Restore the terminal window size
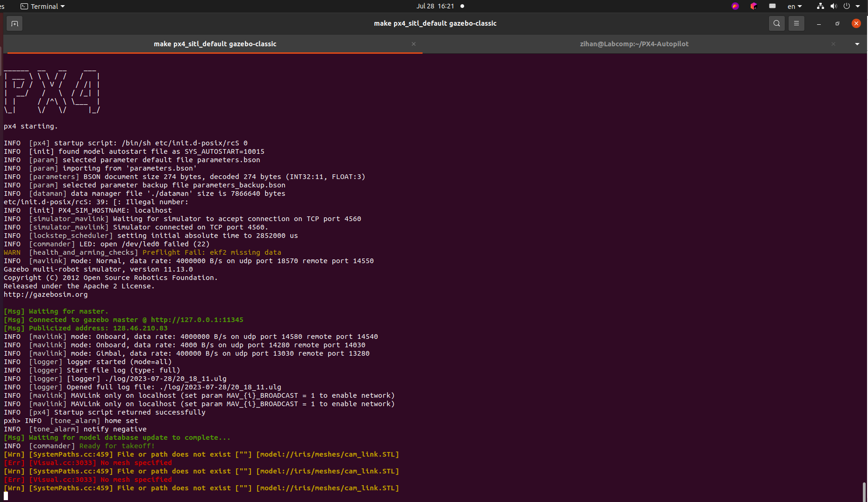868x502 pixels. [837, 23]
